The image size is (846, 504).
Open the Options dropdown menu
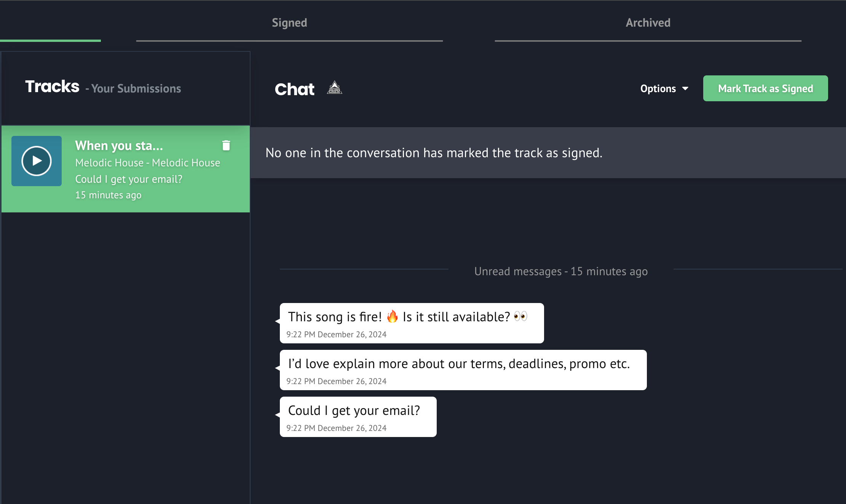tap(664, 89)
